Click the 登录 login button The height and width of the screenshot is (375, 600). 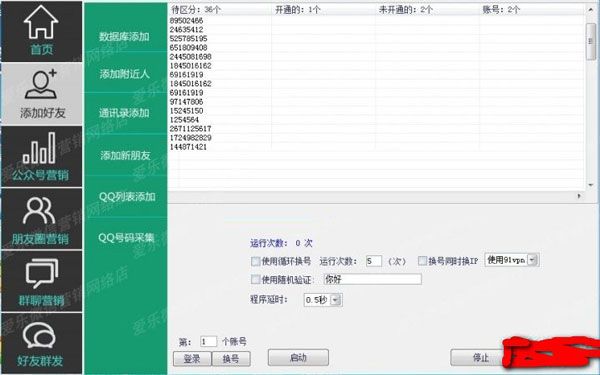click(x=192, y=359)
